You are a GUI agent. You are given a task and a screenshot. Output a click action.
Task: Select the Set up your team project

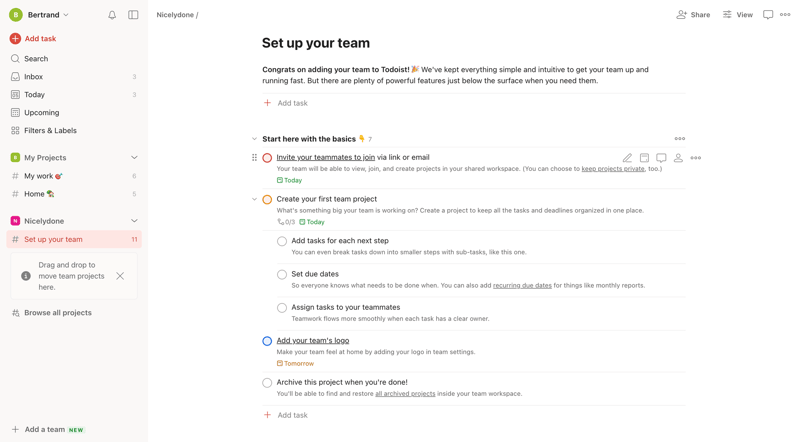[74, 239]
